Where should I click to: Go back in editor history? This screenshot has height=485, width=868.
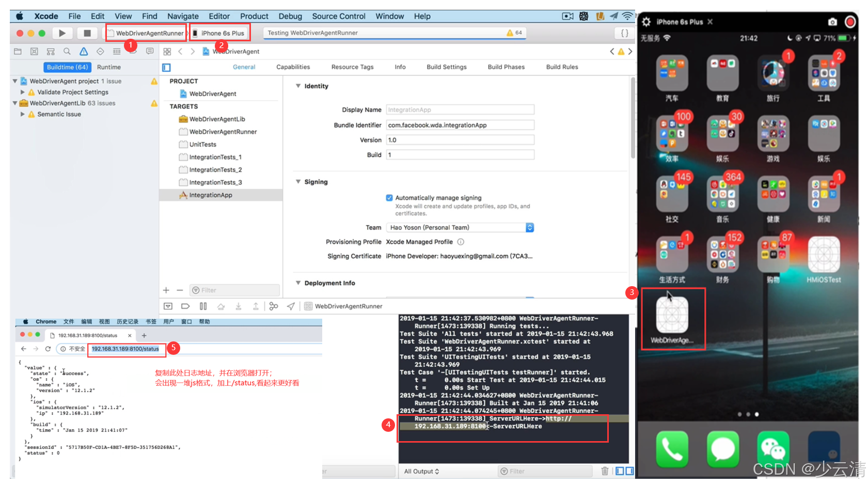point(180,52)
